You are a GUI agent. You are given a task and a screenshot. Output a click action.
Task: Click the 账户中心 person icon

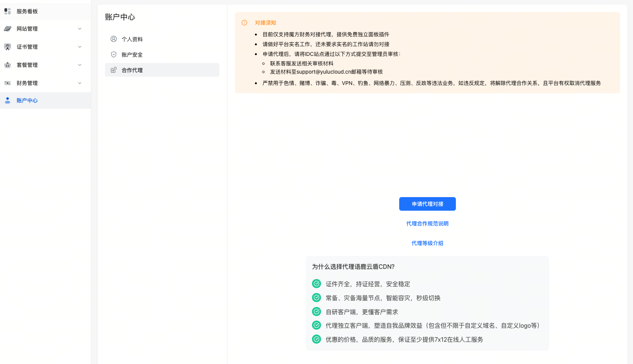8,100
